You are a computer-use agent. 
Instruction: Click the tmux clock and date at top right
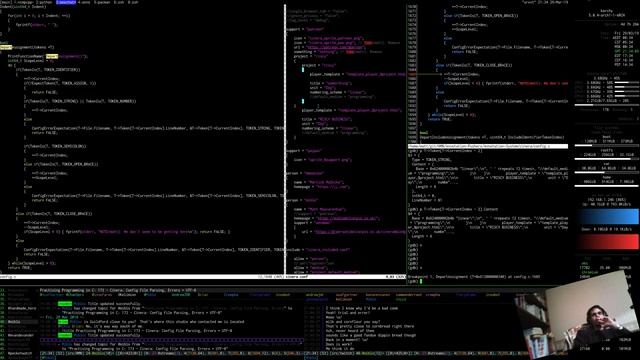(x=553, y=2)
